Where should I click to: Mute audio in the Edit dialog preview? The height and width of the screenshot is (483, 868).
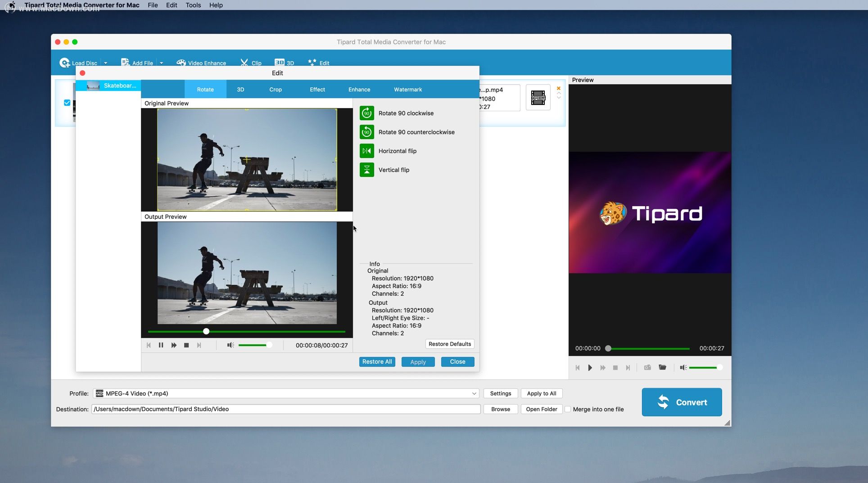point(230,345)
